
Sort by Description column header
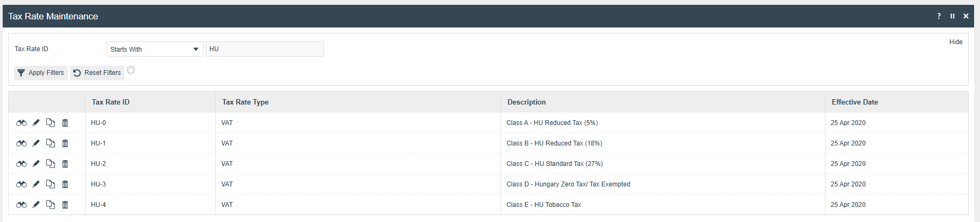(x=526, y=102)
